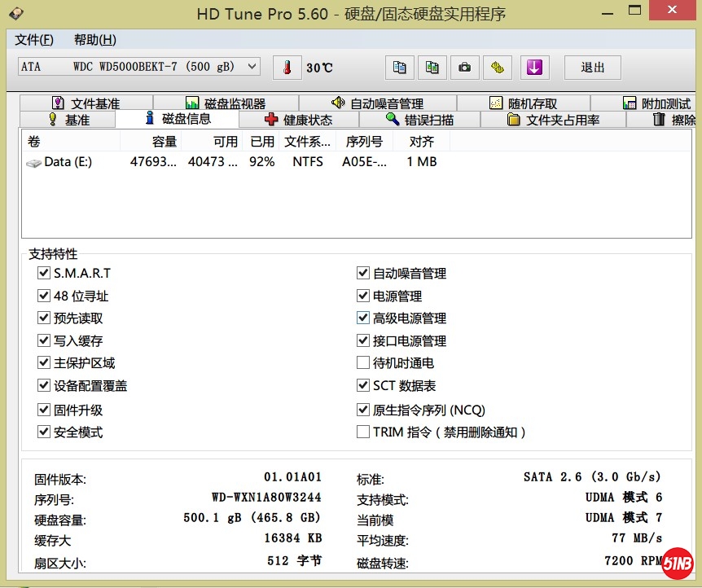702x588 pixels.
Task: Toggle the S.M.A.R.T checkbox
Action: tap(44, 273)
